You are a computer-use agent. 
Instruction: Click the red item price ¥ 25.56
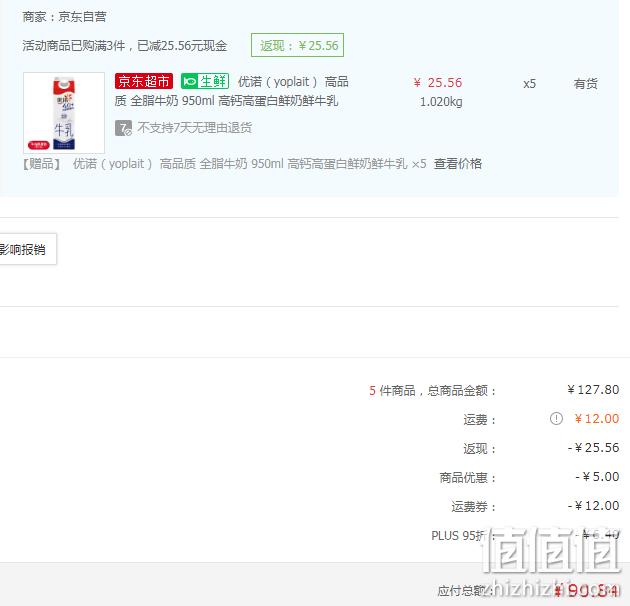[438, 83]
